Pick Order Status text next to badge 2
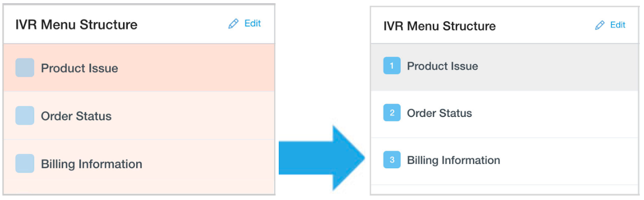The image size is (644, 200). (440, 113)
